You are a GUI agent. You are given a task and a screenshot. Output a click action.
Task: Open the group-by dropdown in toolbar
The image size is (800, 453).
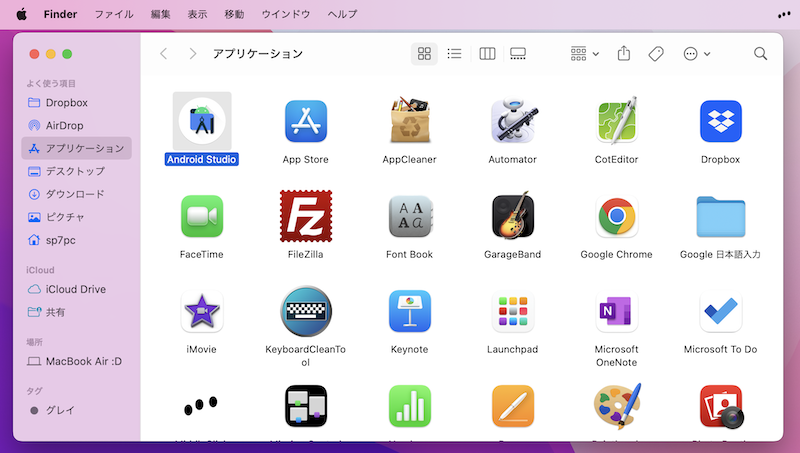click(x=584, y=54)
